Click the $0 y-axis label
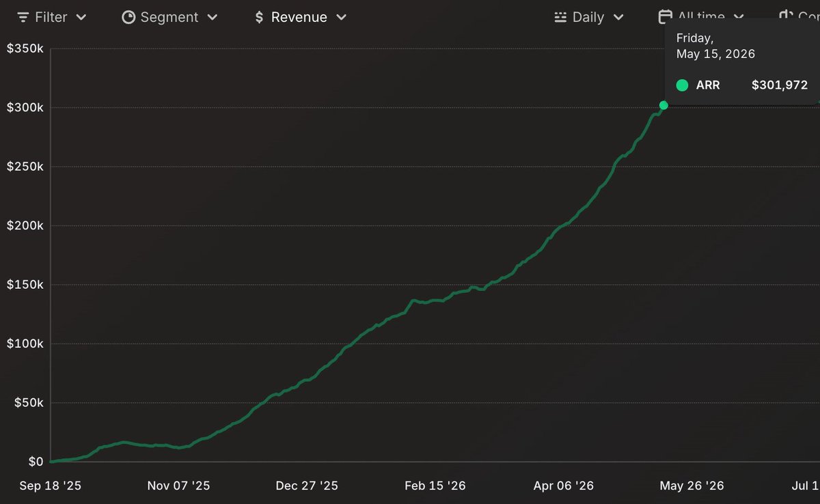The image size is (820, 504). (36, 462)
